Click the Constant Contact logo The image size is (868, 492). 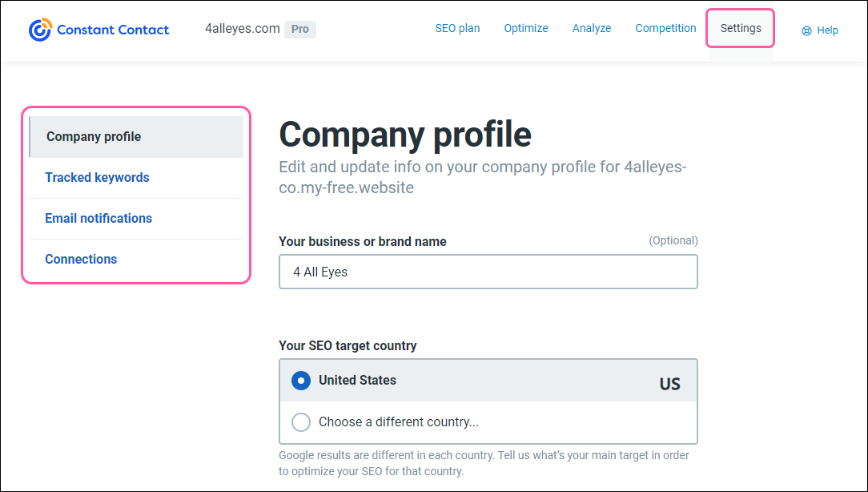[x=98, y=30]
